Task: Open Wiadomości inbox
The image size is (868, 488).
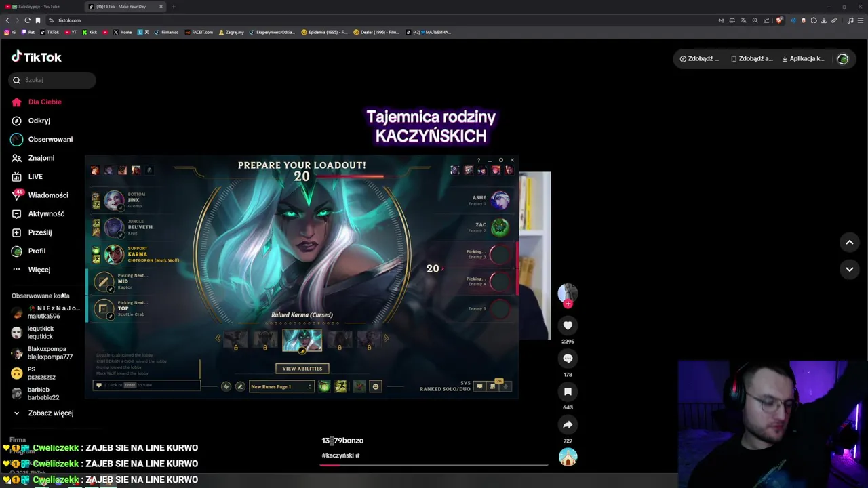Action: 39,195
